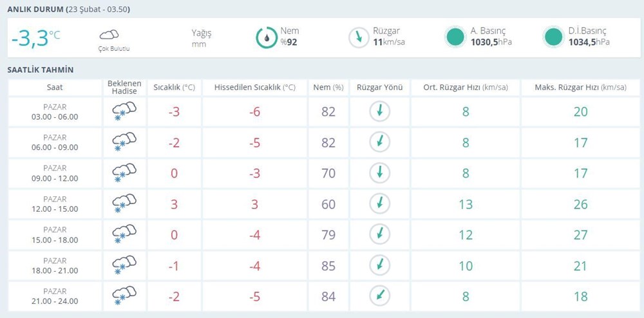This screenshot has width=644, height=318.
Task: Click wind direction icon for 09.00 - 12.00
Action: click(x=379, y=173)
